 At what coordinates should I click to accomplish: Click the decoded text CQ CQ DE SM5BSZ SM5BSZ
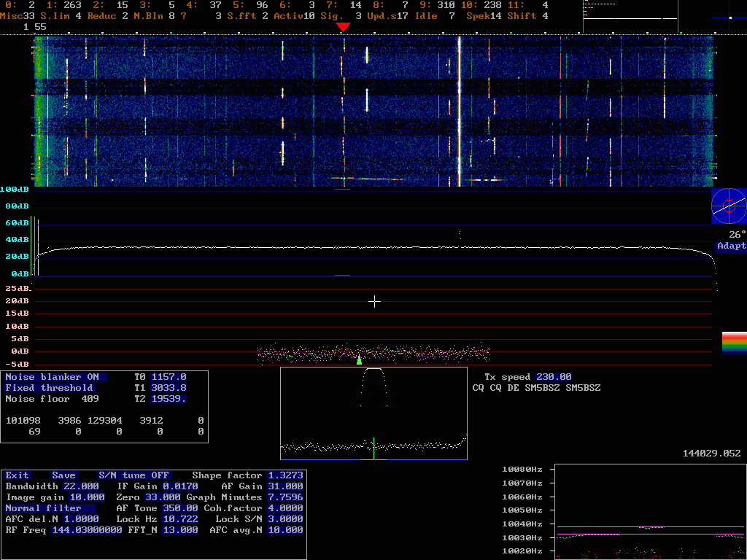[536, 388]
